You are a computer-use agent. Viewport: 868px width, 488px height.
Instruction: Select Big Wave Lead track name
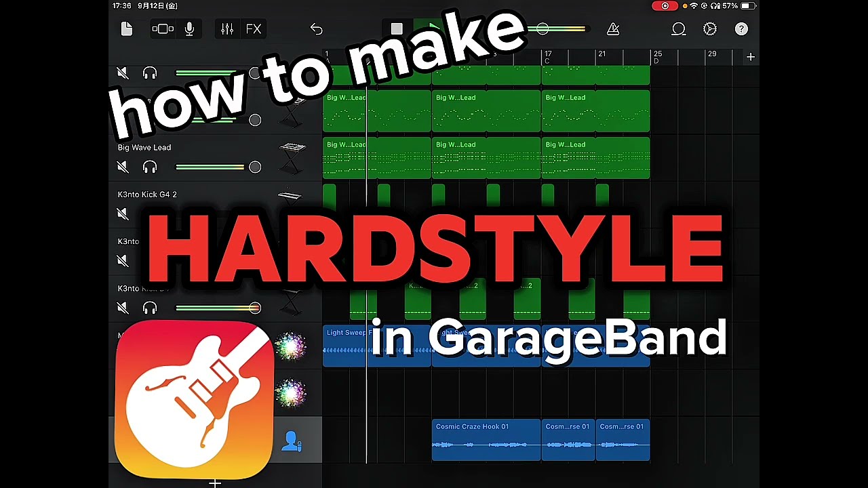tap(144, 147)
